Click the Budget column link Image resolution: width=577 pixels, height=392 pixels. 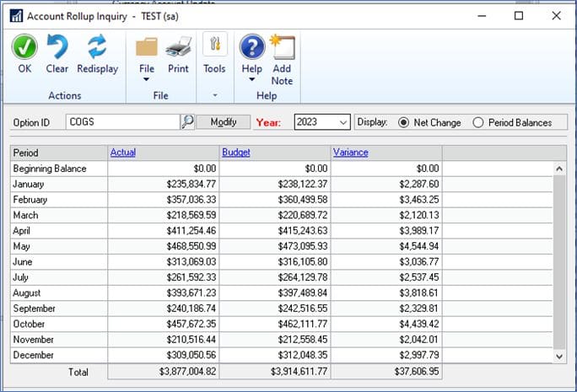tap(236, 153)
